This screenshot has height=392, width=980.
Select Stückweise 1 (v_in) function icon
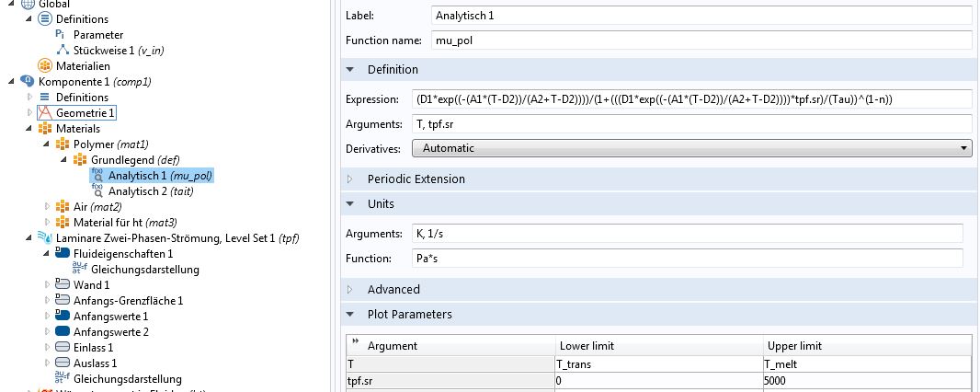point(62,51)
